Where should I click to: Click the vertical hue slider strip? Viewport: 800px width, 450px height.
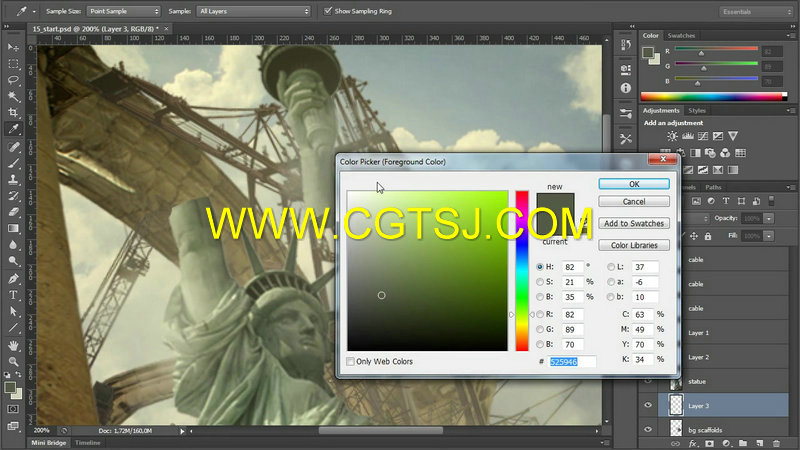click(521, 270)
